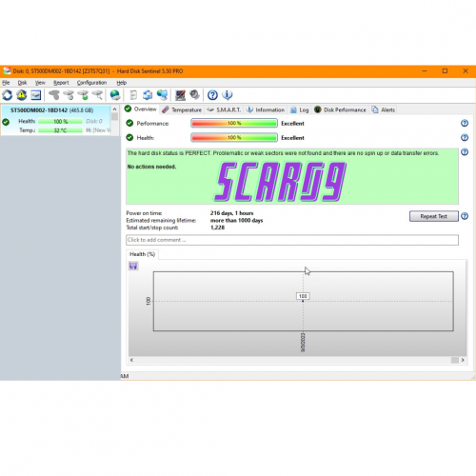Click the '1,228' start/stop count
This screenshot has width=476, height=476.
217,228
